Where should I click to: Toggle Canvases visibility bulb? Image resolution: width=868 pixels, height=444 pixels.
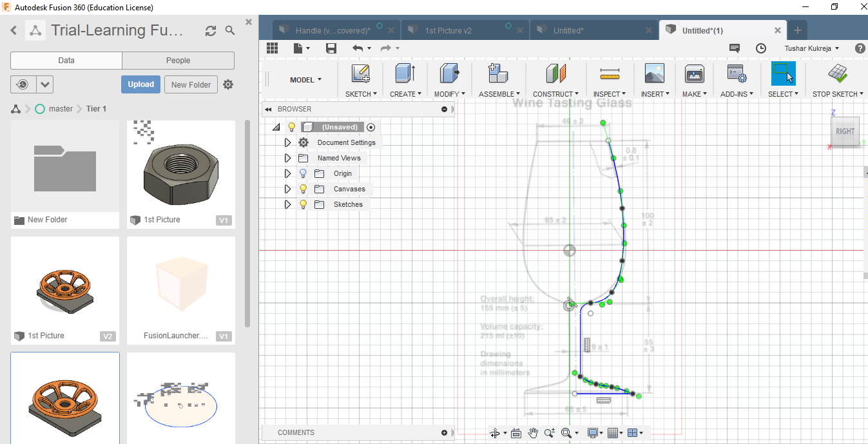point(304,189)
